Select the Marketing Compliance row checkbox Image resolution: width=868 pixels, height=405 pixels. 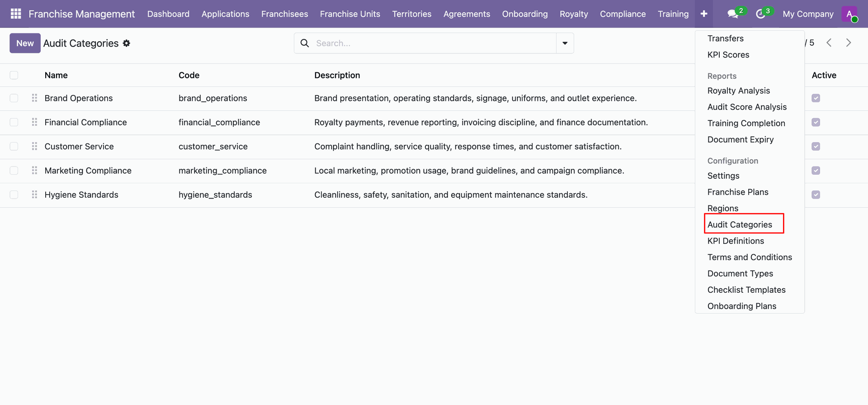point(14,171)
